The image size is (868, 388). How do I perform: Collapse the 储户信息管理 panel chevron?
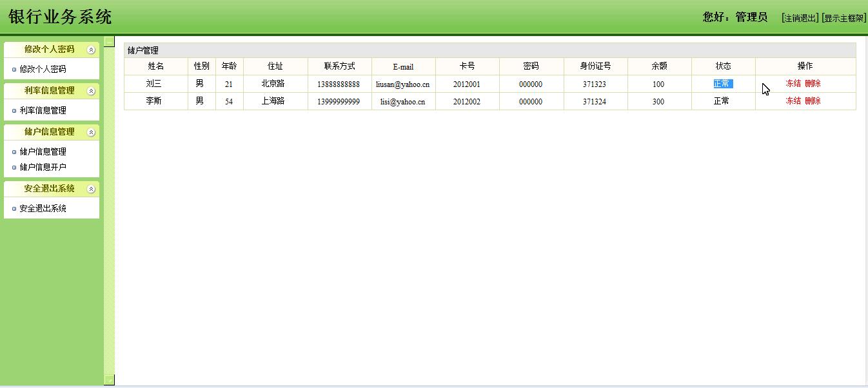point(91,132)
